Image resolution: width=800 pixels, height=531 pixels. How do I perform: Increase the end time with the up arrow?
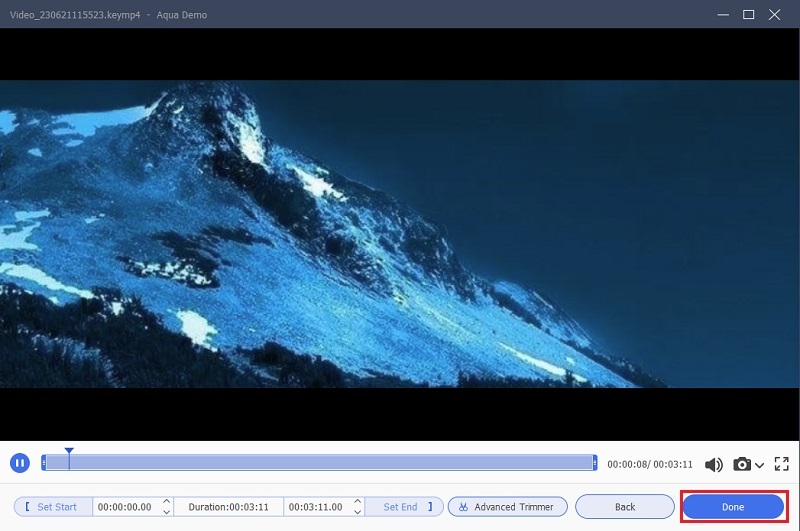pos(358,502)
